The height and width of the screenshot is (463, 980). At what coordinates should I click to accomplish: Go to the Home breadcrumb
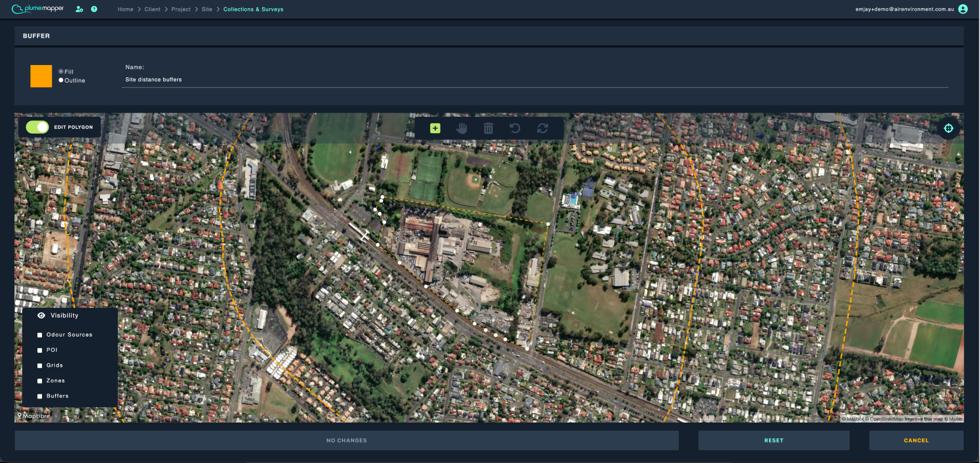(x=126, y=9)
